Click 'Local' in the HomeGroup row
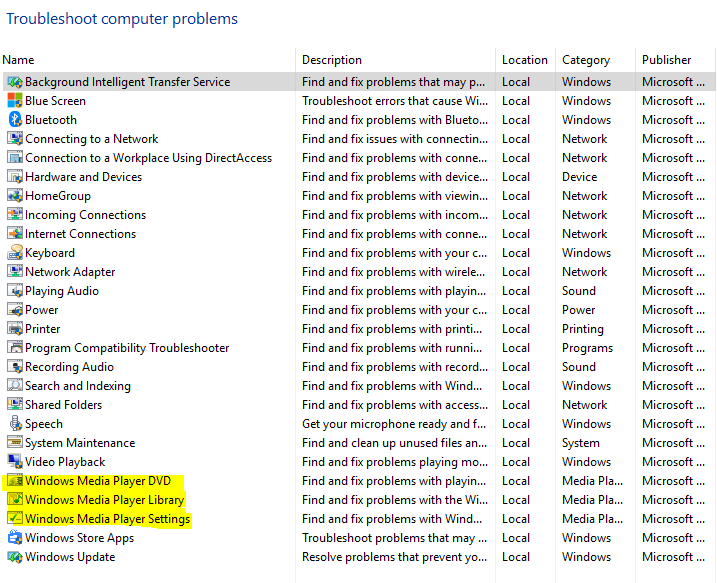 coord(516,196)
